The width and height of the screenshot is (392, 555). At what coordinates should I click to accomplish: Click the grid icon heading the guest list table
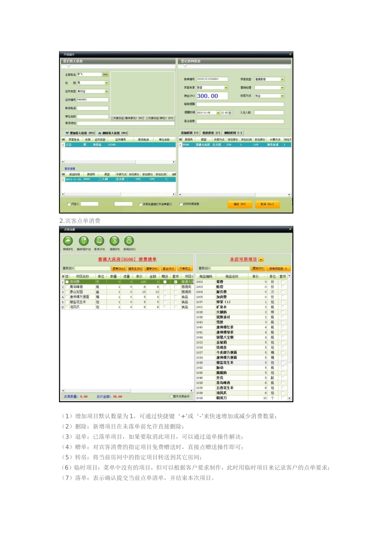tap(64, 140)
